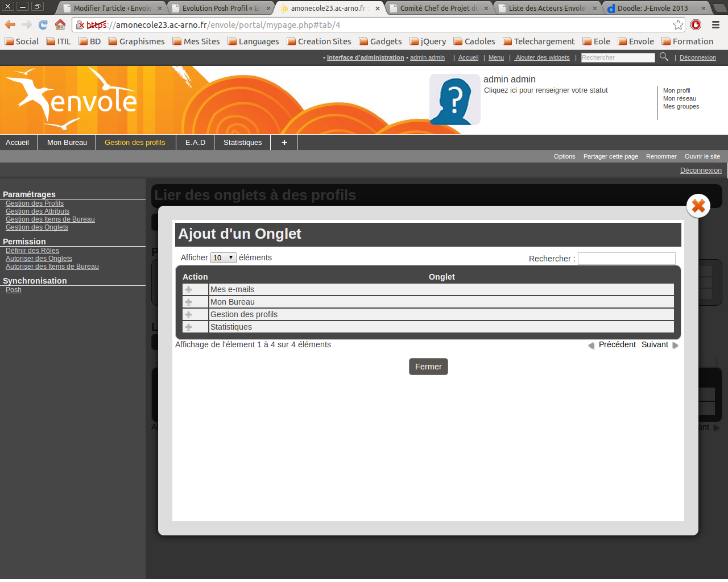Click the search magnifier icon in top bar
This screenshot has height=582, width=728.
(x=664, y=57)
